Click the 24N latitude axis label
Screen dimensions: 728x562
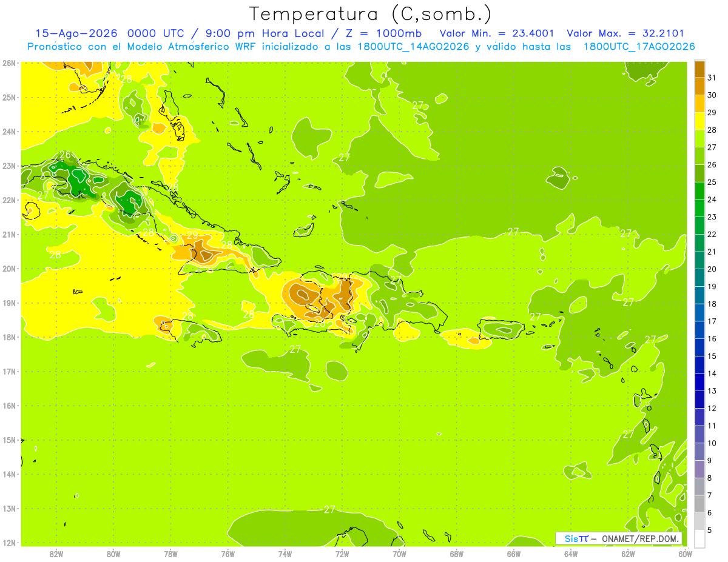[x=9, y=132]
